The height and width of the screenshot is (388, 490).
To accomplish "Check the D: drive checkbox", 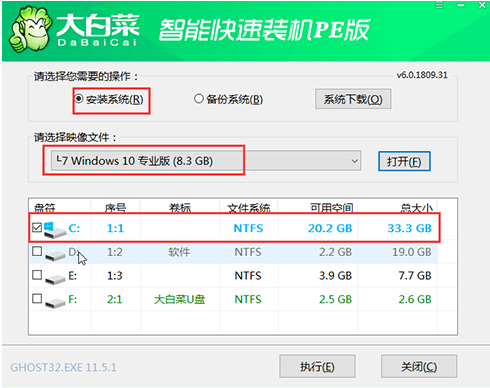I will click(37, 251).
